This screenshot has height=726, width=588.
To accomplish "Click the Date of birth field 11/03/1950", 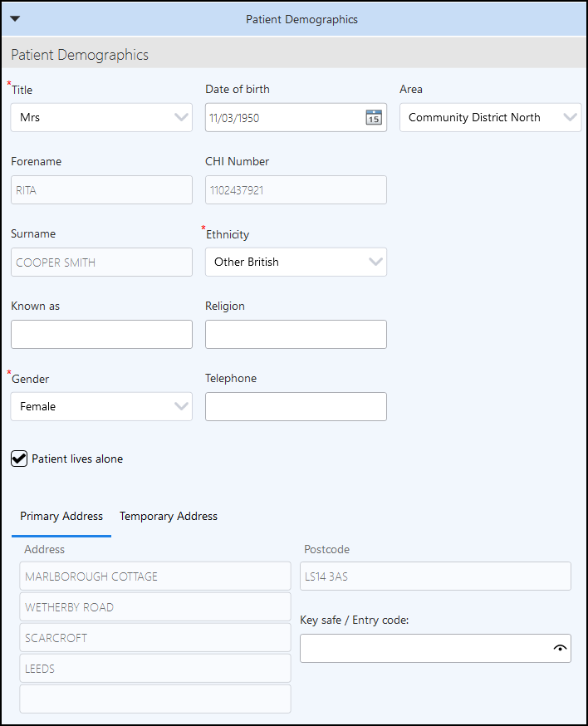I will tap(285, 118).
